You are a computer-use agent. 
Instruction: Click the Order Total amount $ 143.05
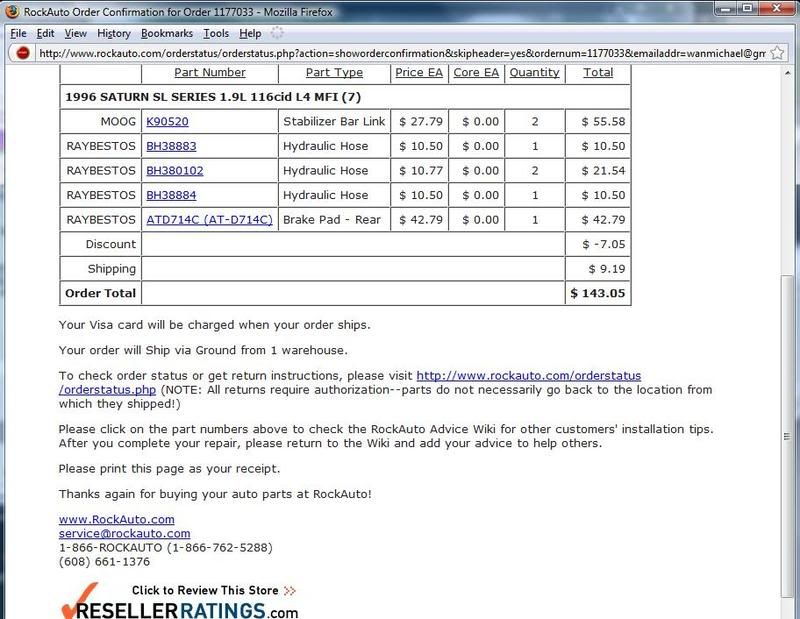coord(597,293)
